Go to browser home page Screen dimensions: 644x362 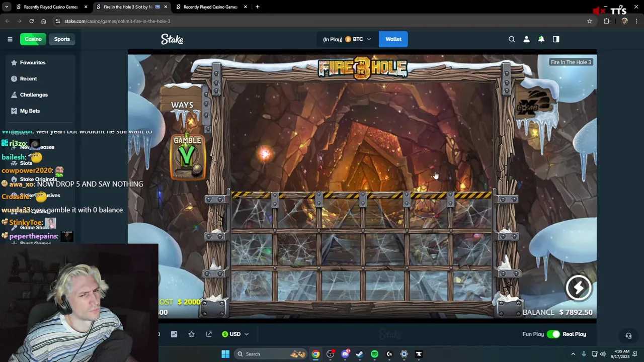pos(43,21)
